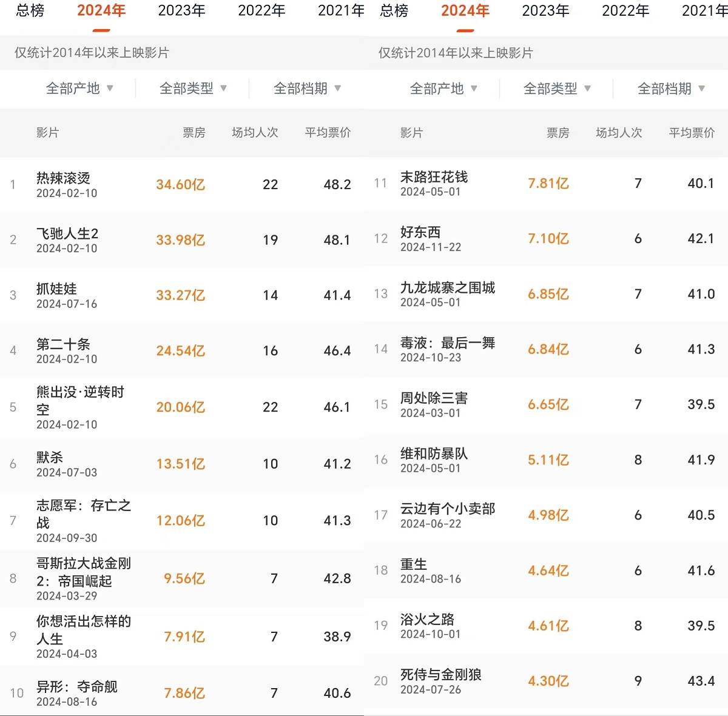
Task: Click the 票房 column header on the left
Action: (x=194, y=133)
